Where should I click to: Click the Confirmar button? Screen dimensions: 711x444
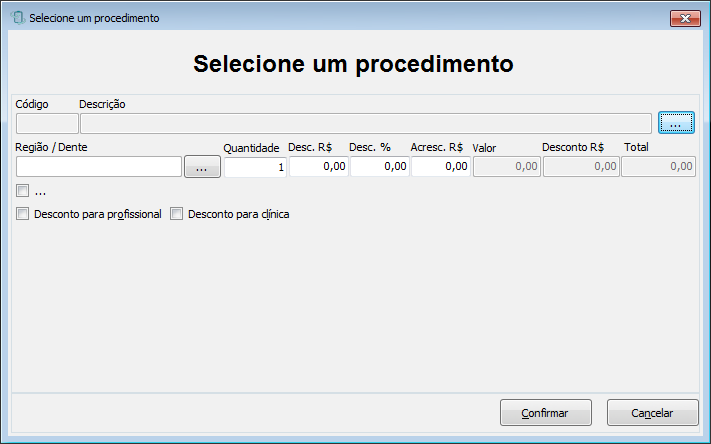coord(546,413)
